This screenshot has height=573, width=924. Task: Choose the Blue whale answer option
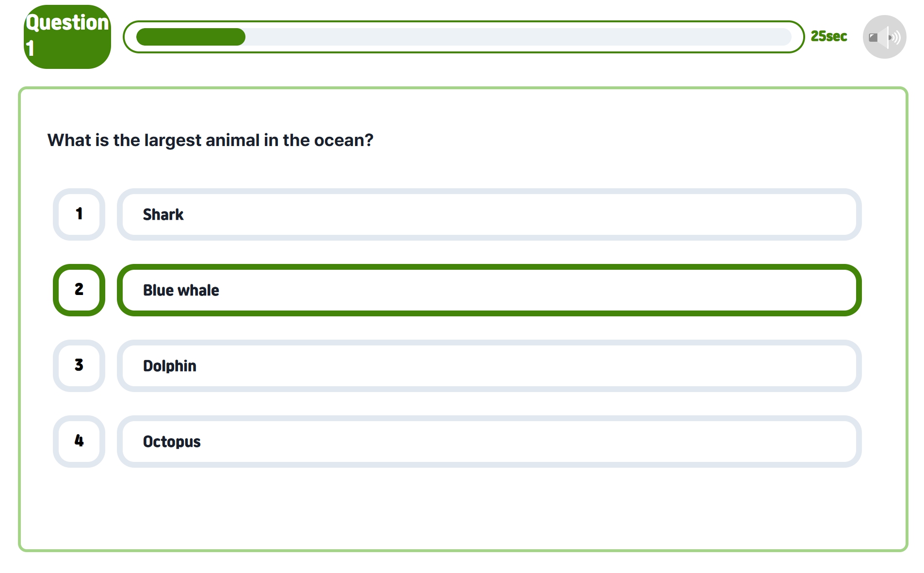coord(489,290)
